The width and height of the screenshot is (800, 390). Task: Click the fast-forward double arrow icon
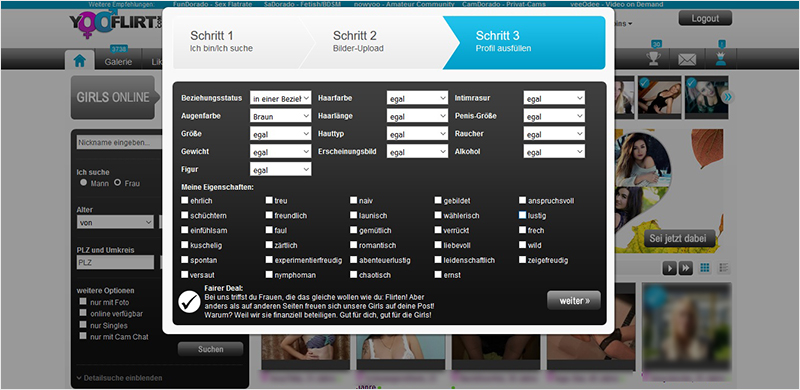tap(685, 268)
